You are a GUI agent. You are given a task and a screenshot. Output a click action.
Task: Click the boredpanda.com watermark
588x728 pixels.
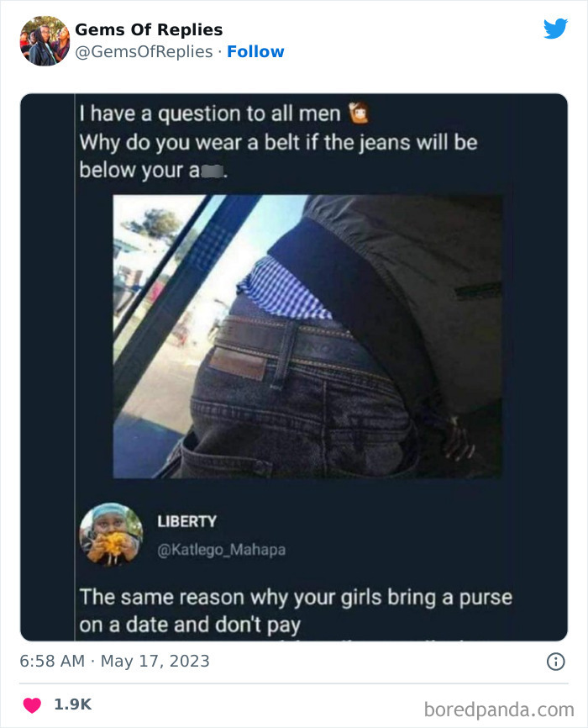[x=499, y=710]
